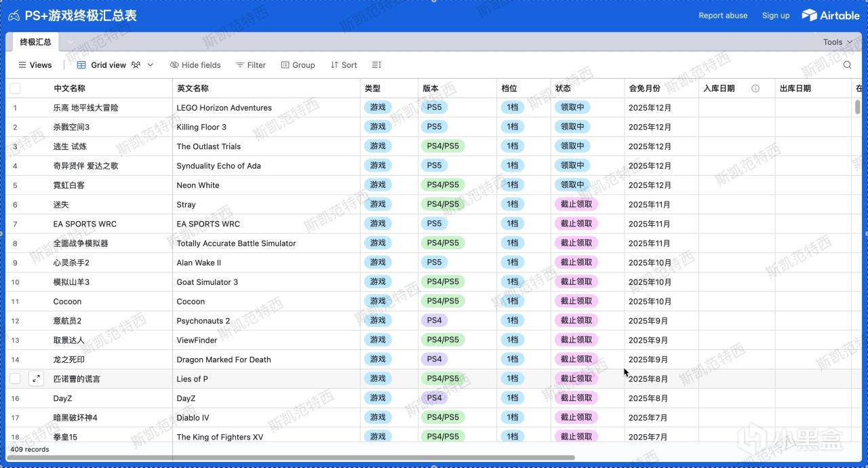The image size is (868, 468).
Task: Check the Lies of P row checkbox
Action: (15, 378)
